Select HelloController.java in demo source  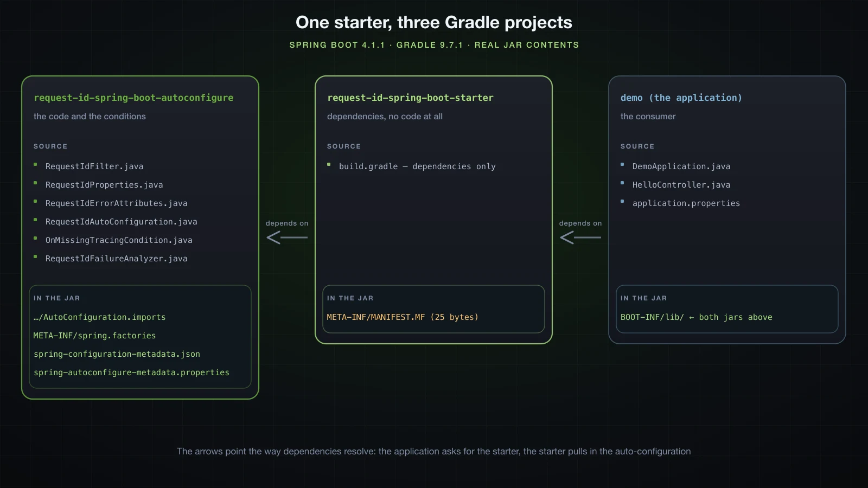(x=681, y=185)
